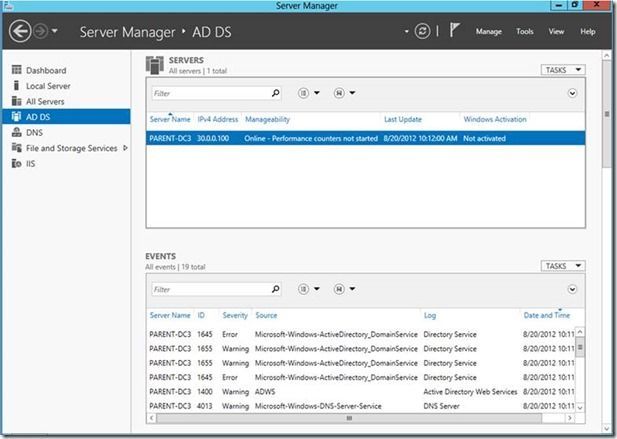The image size is (617, 439).
Task: Open Events criteria list options icon
Action: [x=303, y=289]
